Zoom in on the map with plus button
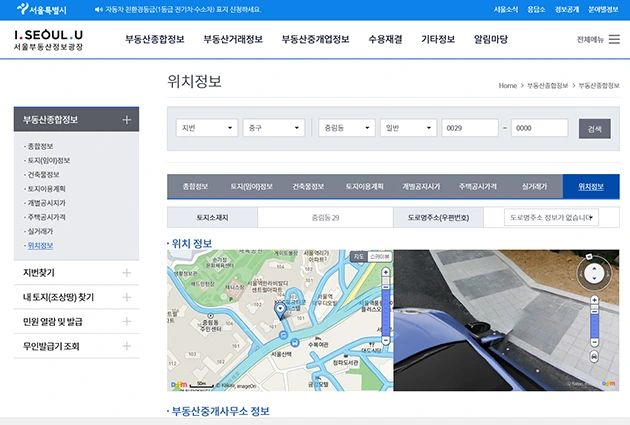The image size is (630, 425). pyautogui.click(x=386, y=272)
